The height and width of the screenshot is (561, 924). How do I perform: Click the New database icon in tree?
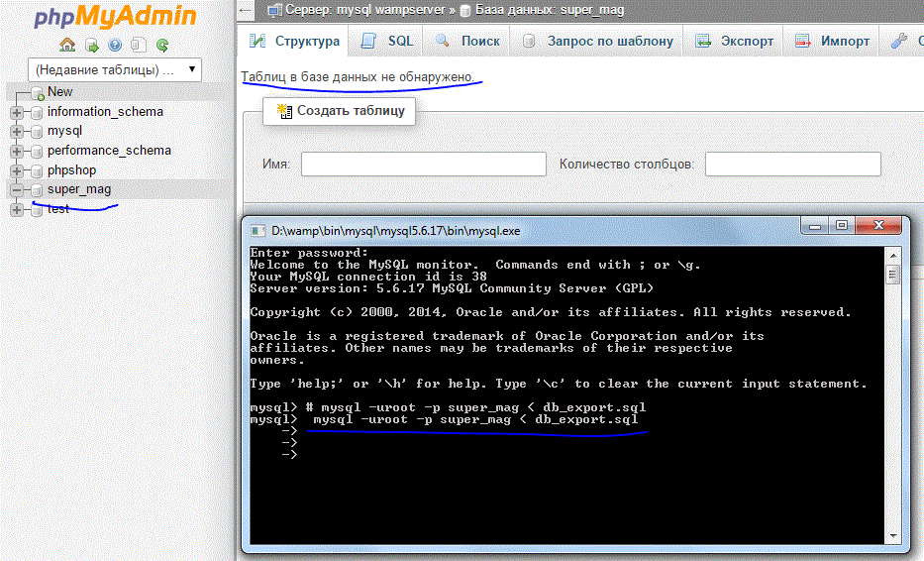(37, 92)
